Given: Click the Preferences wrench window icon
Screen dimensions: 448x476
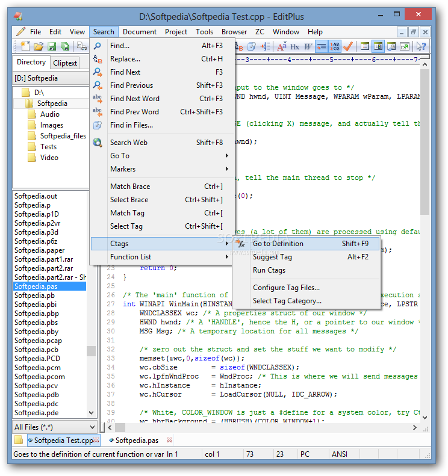Looking at the screenshot, I should click(x=391, y=46).
